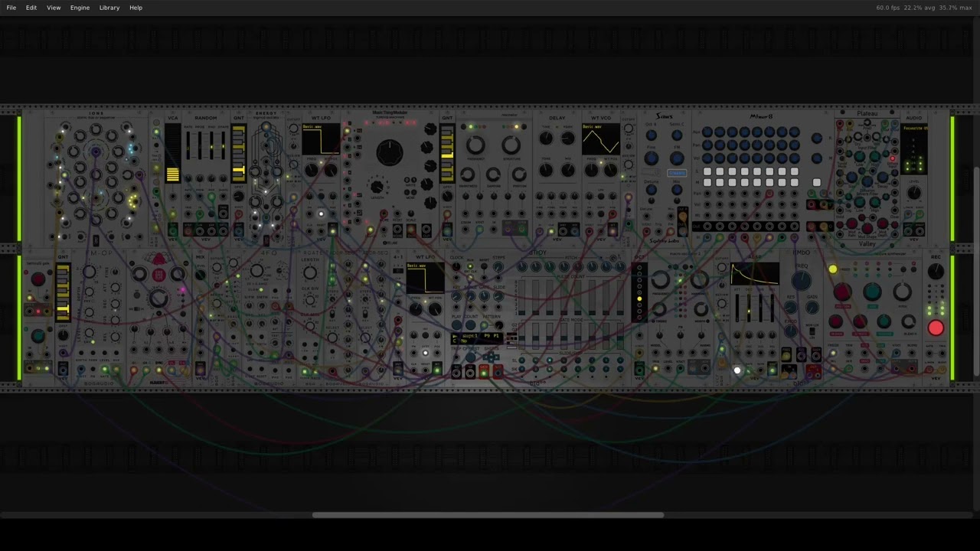Toggle Mixer8 channel 6 solo button
The image size is (980, 551).
coord(769,171)
